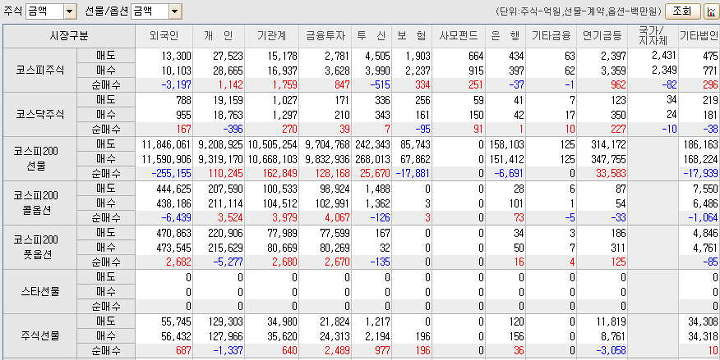Click the 은 행 column header
The height and width of the screenshot is (360, 720).
[505, 36]
